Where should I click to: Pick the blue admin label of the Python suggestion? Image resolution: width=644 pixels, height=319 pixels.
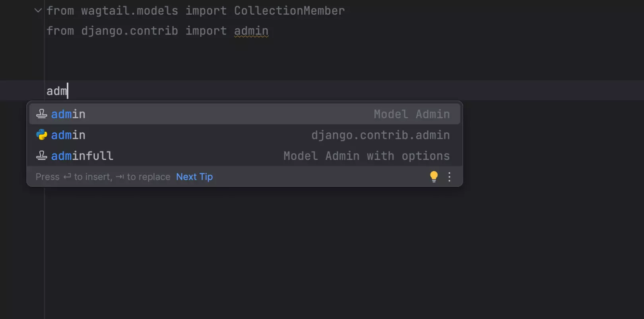pyautogui.click(x=68, y=135)
